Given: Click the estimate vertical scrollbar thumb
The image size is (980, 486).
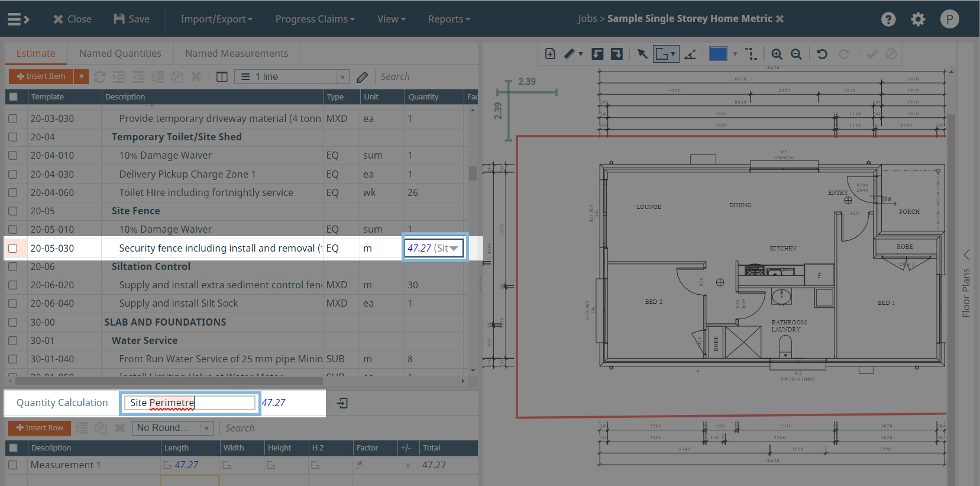Looking at the screenshot, I should tap(473, 173).
